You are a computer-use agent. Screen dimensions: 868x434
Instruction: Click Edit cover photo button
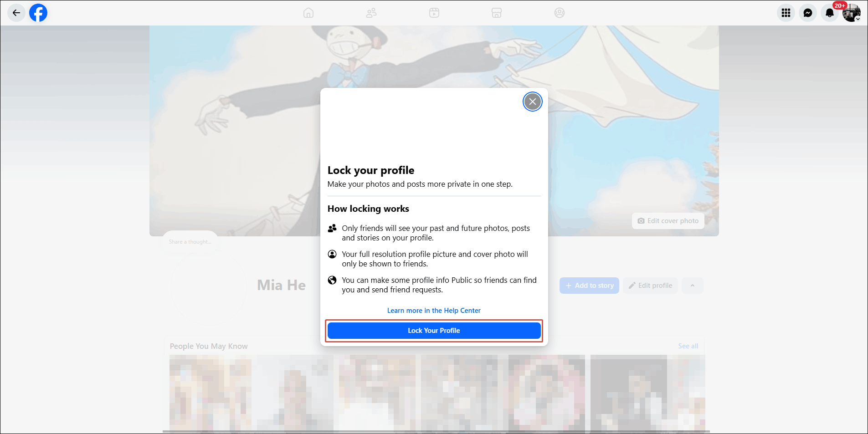(x=668, y=221)
